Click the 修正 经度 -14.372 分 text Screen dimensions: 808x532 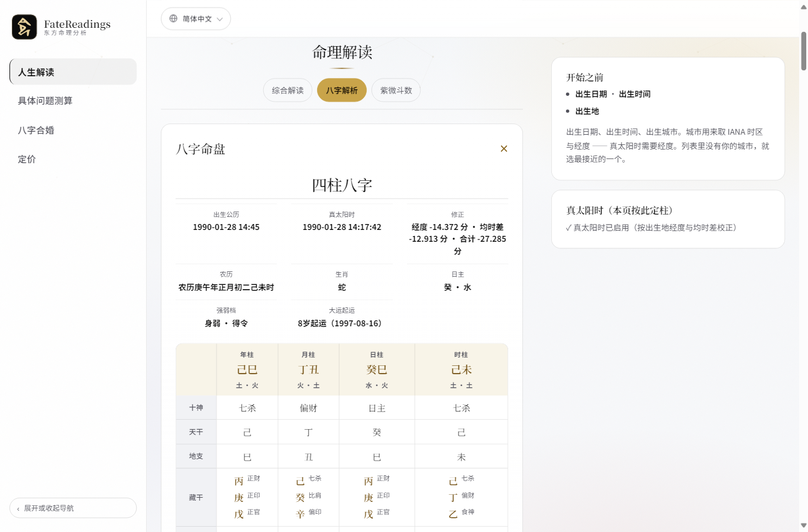click(x=457, y=239)
